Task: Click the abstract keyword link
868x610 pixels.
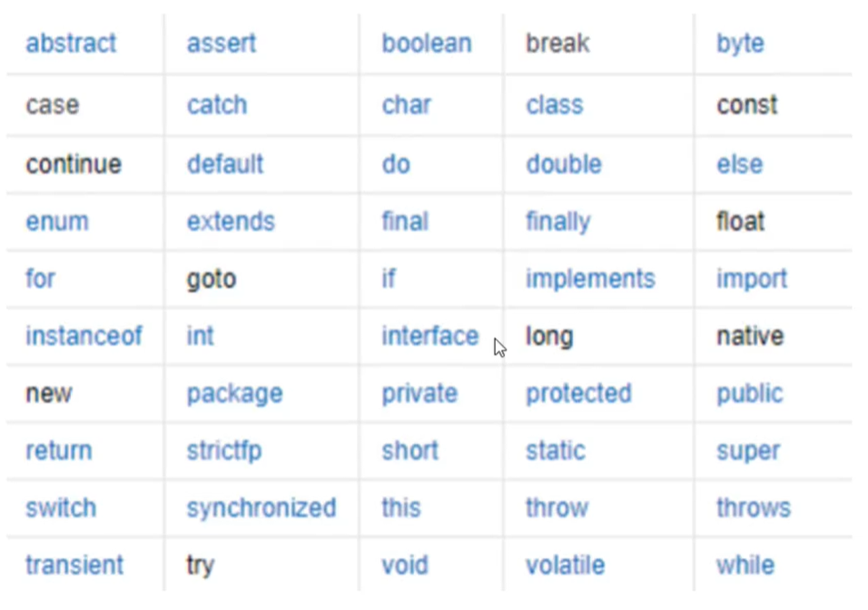Action: click(x=71, y=44)
